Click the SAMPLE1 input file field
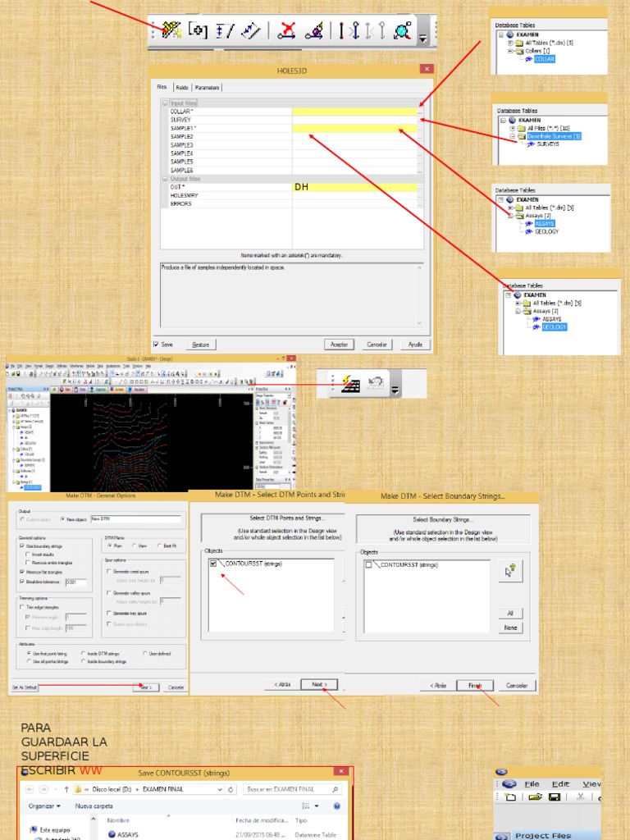This screenshot has width=630, height=840. pyautogui.click(x=354, y=128)
